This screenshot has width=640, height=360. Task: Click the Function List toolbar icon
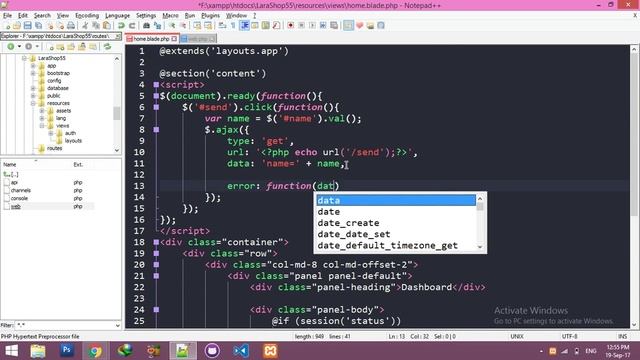pyautogui.click(x=276, y=26)
